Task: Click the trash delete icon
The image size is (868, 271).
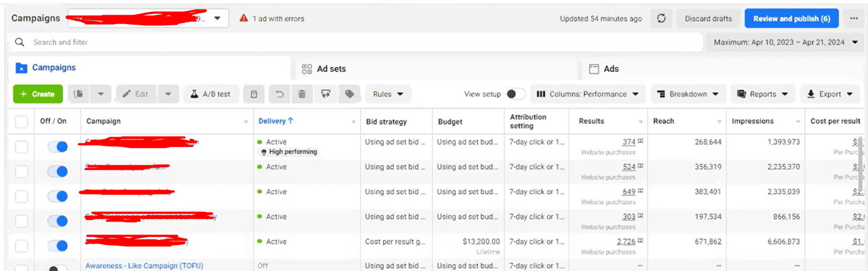Action: tap(302, 94)
